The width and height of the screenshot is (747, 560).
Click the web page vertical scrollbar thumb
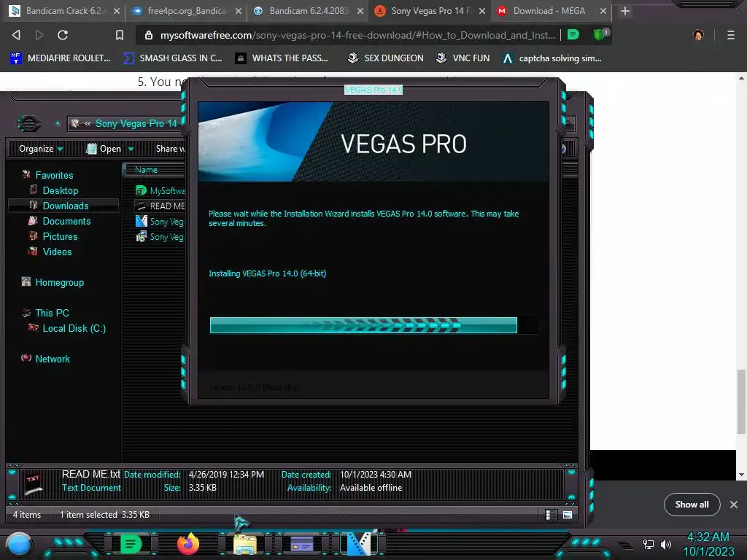coord(741,401)
